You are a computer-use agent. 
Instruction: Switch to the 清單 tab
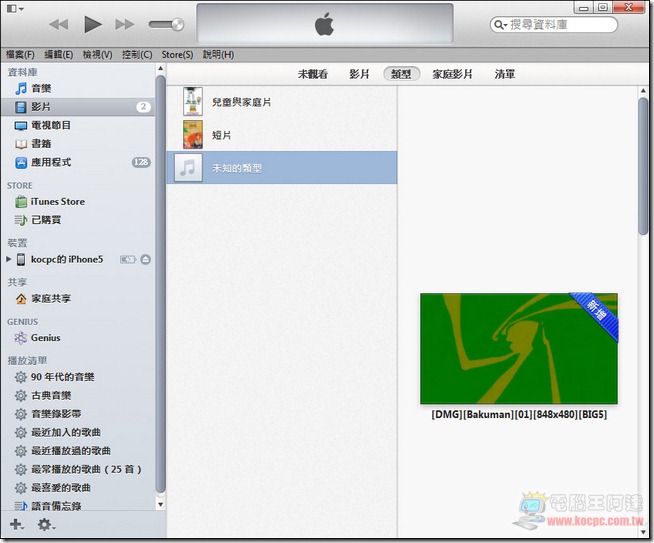point(505,74)
